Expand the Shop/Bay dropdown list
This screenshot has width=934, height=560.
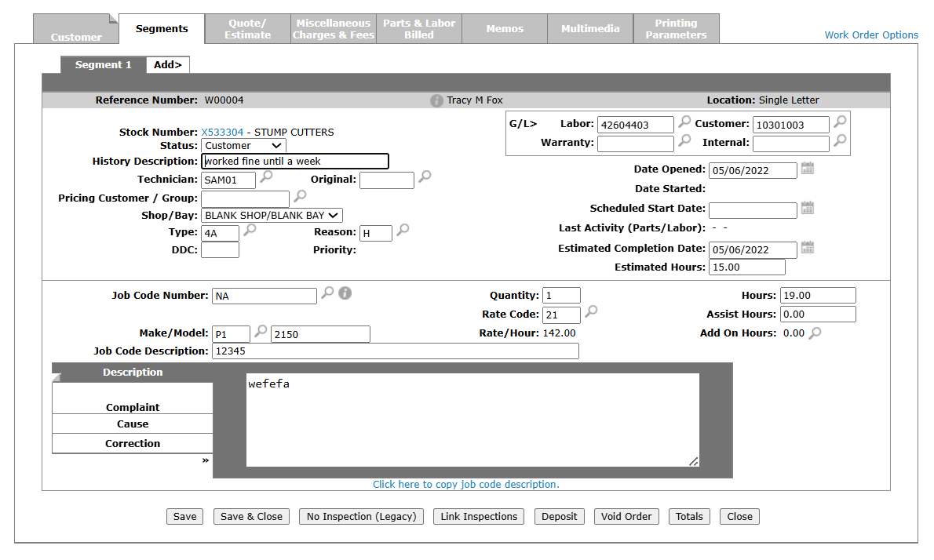coord(272,216)
